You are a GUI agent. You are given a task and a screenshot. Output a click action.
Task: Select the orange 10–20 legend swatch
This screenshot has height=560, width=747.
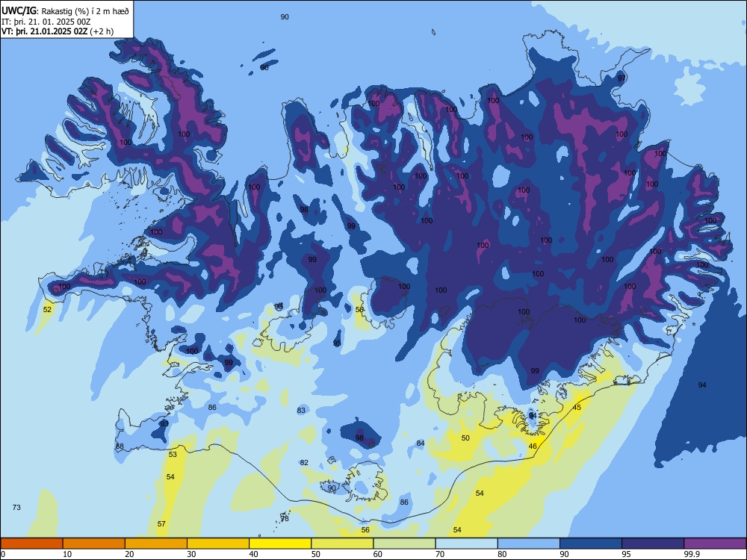(x=94, y=544)
